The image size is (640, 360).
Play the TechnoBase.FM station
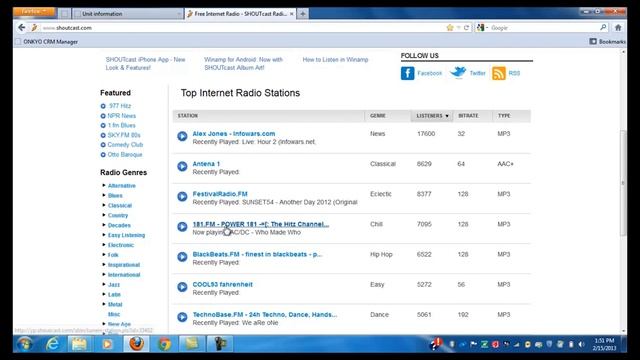pos(182,317)
